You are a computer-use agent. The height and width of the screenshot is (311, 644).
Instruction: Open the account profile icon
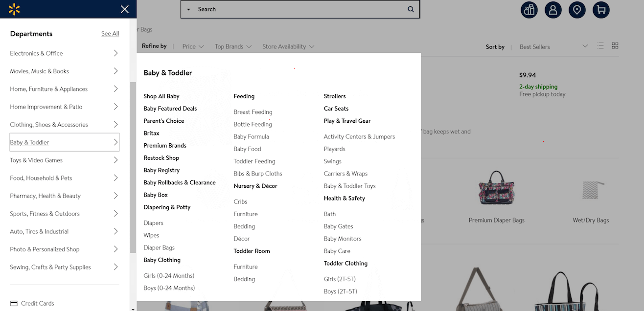(x=553, y=10)
